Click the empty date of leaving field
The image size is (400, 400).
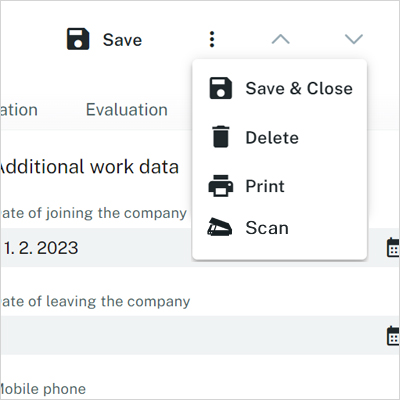pyautogui.click(x=200, y=335)
